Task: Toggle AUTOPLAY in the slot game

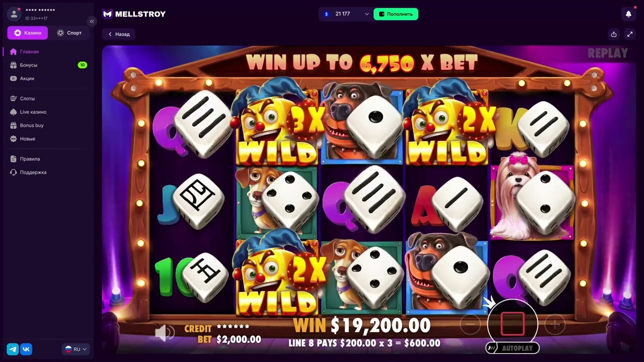Action: [x=512, y=348]
